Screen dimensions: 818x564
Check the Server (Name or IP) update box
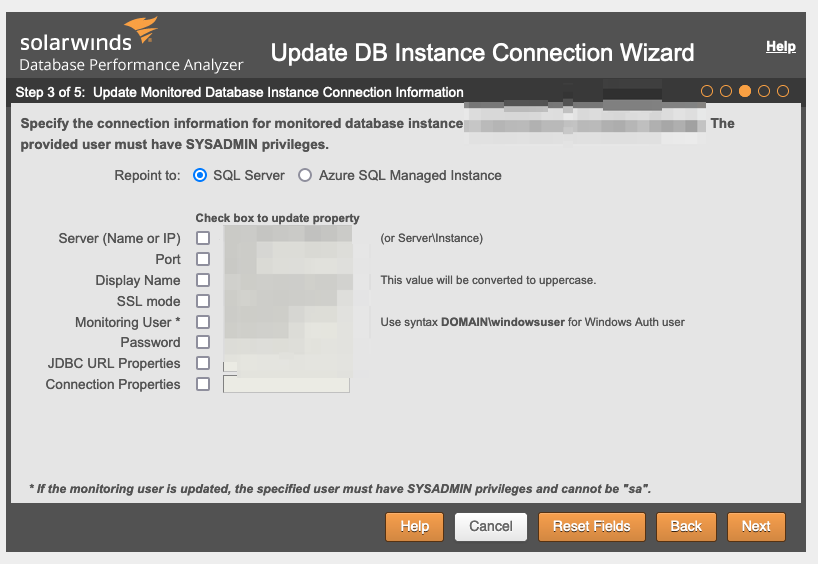coord(203,238)
